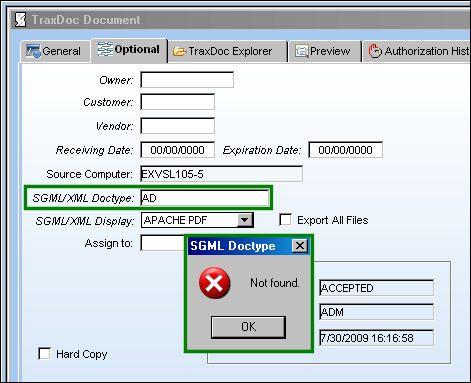Click the Expiration Date label
This screenshot has width=471, height=383.
(262, 150)
